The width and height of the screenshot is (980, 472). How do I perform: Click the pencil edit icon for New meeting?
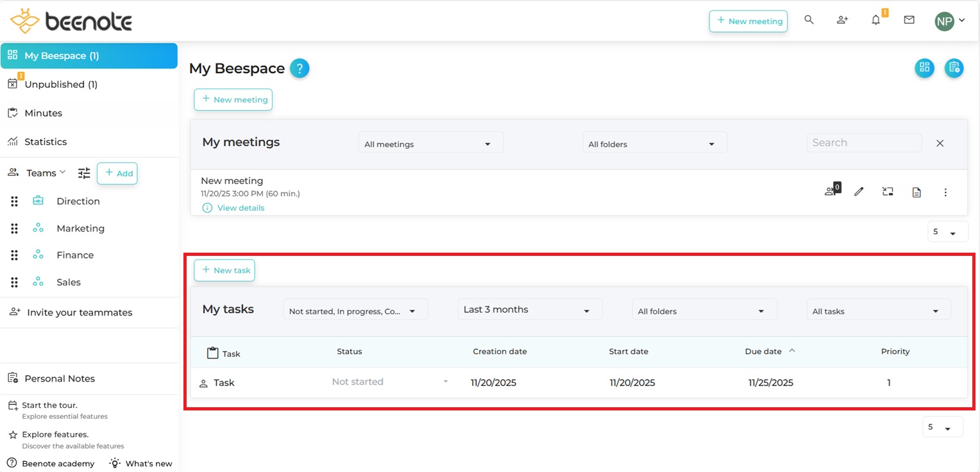(859, 192)
